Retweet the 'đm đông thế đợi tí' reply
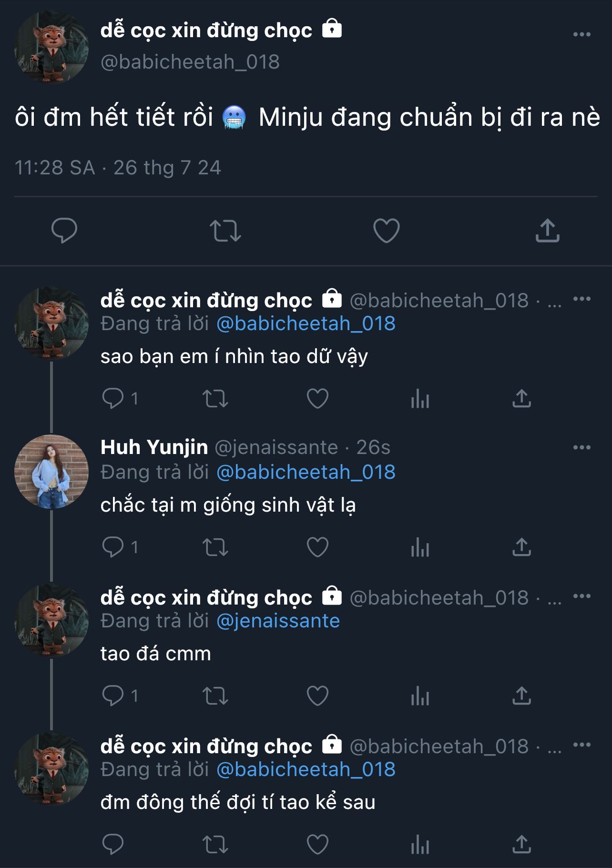The width and height of the screenshot is (612, 868). pyautogui.click(x=215, y=845)
